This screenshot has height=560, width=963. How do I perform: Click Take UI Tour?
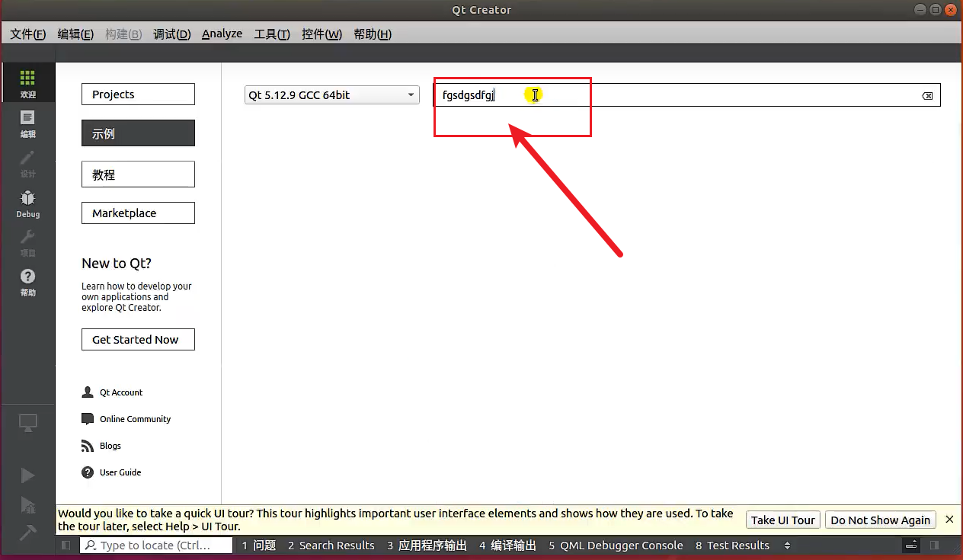pos(782,520)
